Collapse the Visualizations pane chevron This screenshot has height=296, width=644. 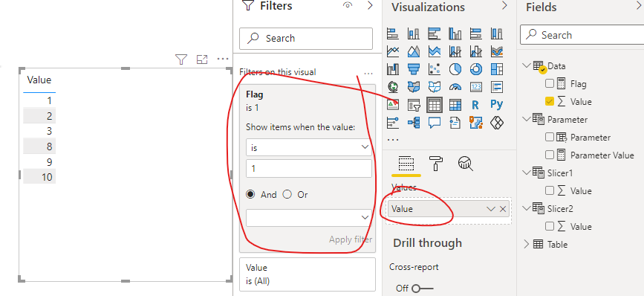coord(505,6)
